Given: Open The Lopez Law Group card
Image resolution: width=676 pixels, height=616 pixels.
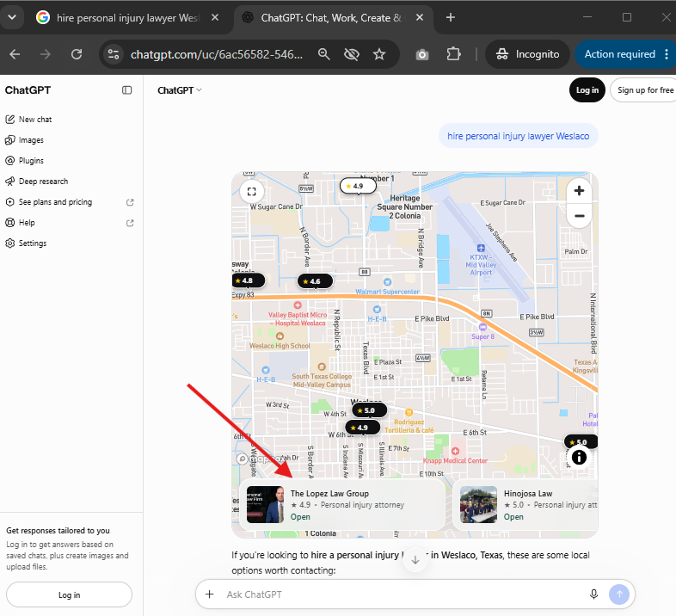Looking at the screenshot, I should pos(342,505).
